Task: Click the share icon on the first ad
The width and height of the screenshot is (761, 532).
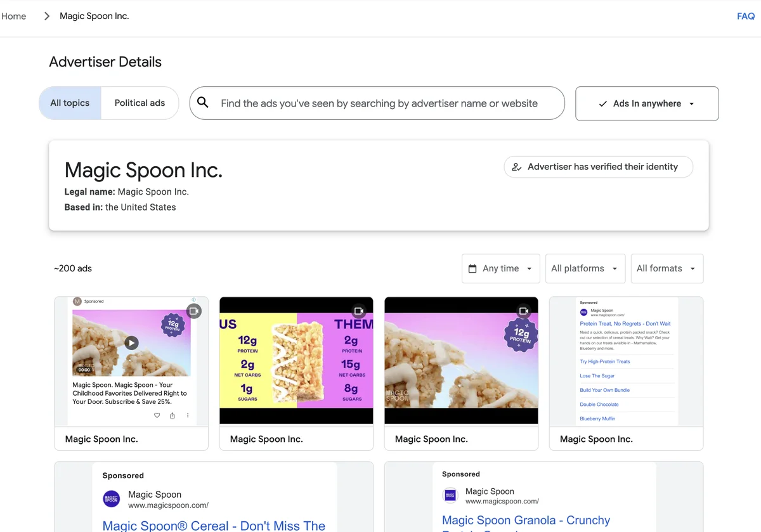Action: pyautogui.click(x=172, y=415)
